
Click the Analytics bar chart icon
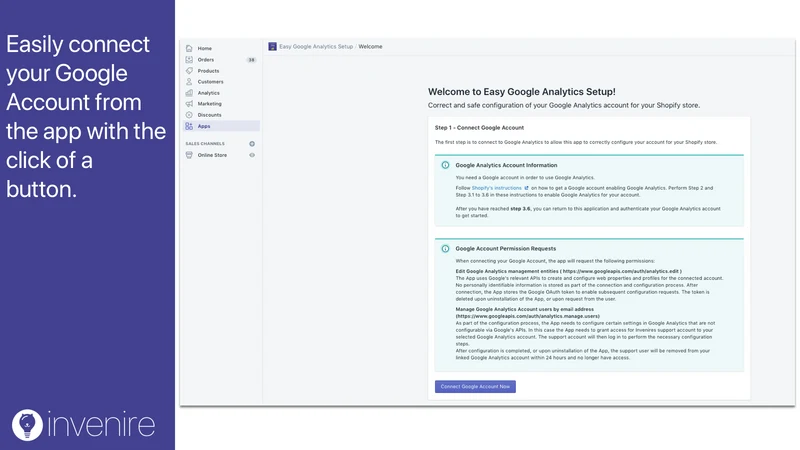[189, 93]
